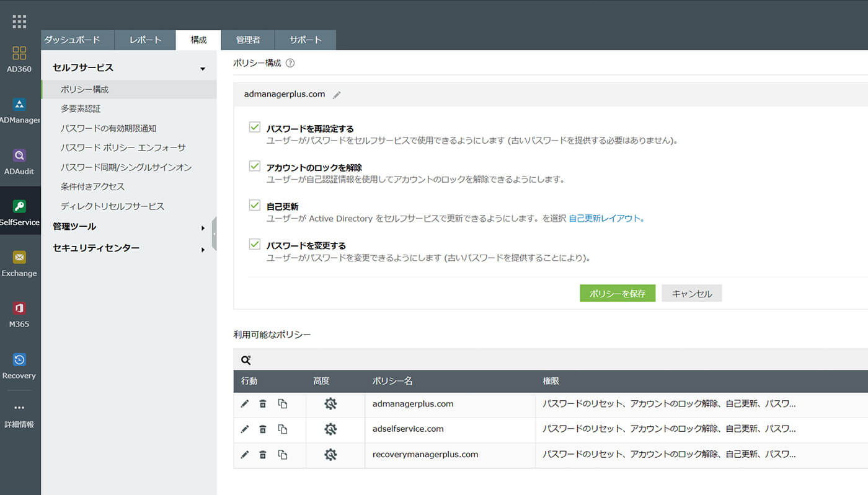
Task: Click the ポリシーを保存 button
Action: (618, 293)
